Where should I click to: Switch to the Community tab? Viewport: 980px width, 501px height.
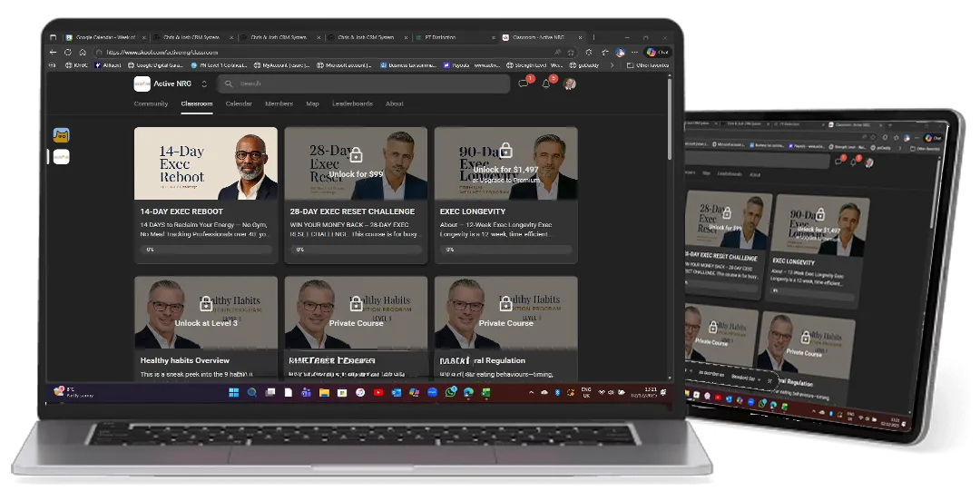tap(152, 103)
